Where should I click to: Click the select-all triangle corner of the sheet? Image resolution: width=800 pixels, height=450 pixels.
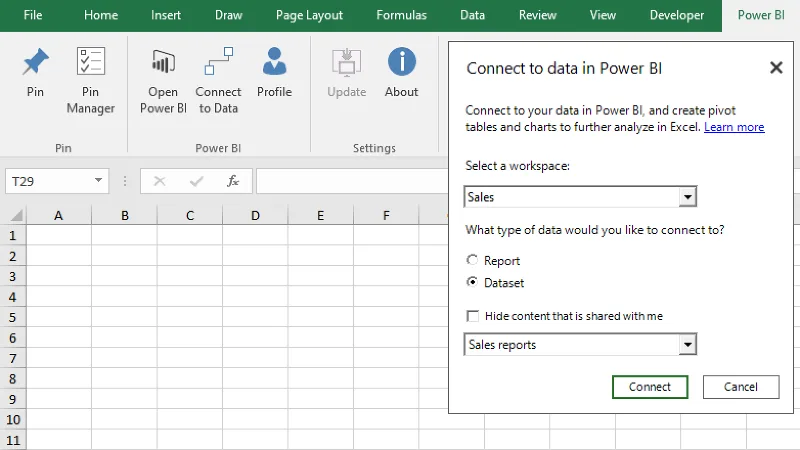(x=16, y=215)
